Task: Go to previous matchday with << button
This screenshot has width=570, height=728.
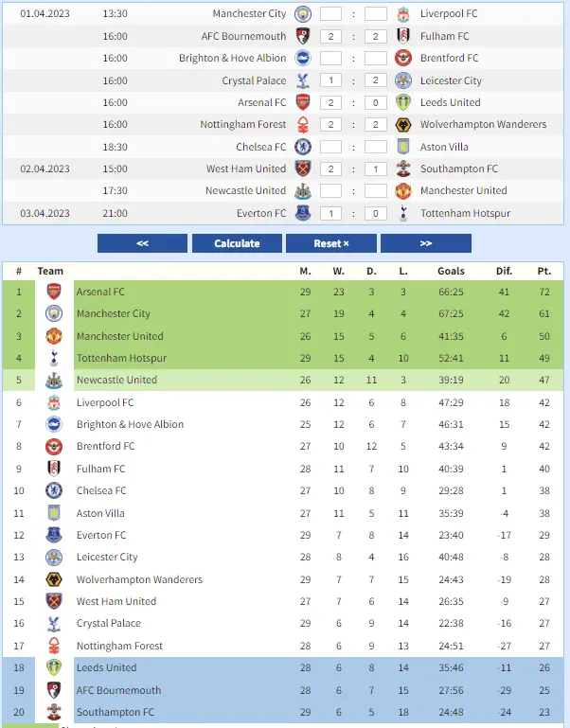Action: (x=142, y=243)
